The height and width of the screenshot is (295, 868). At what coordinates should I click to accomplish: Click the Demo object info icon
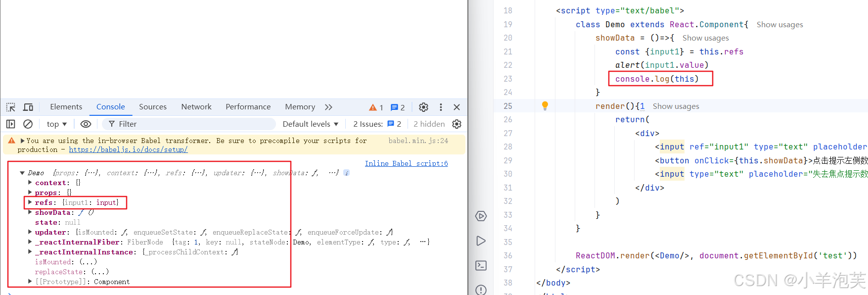pos(347,173)
